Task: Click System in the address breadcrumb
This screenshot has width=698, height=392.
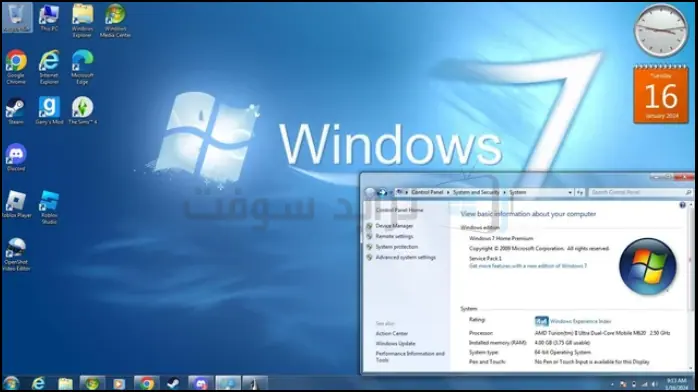Action: [517, 192]
